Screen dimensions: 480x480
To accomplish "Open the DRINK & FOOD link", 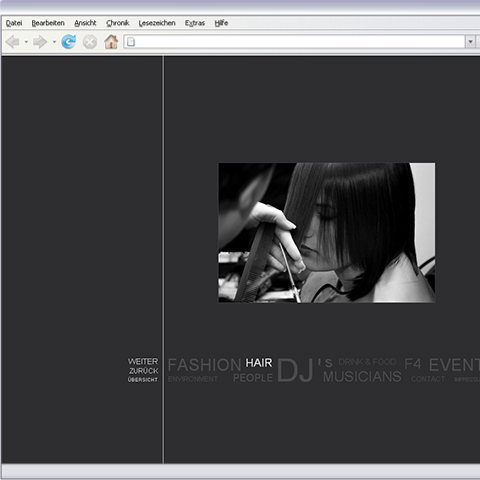I will tap(367, 362).
